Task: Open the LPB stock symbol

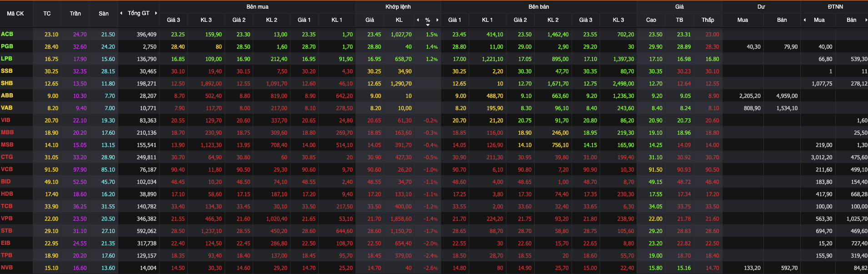Action: tap(6, 59)
